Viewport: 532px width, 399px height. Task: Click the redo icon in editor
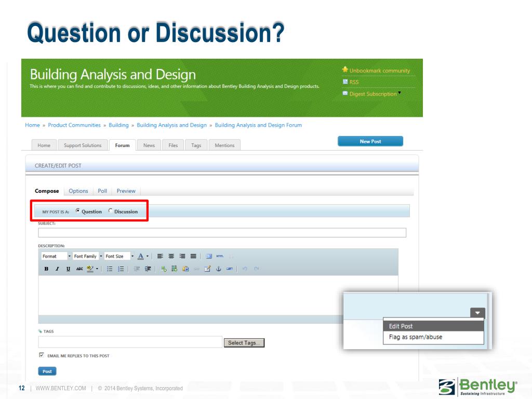(x=257, y=269)
